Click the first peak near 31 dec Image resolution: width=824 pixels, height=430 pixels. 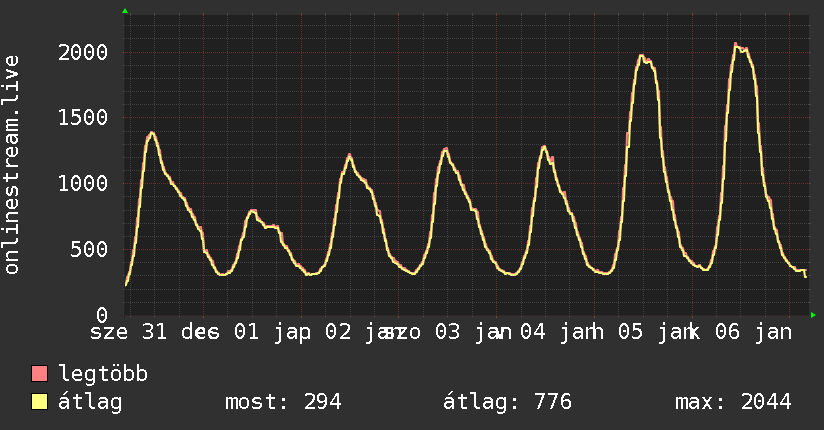[152, 133]
